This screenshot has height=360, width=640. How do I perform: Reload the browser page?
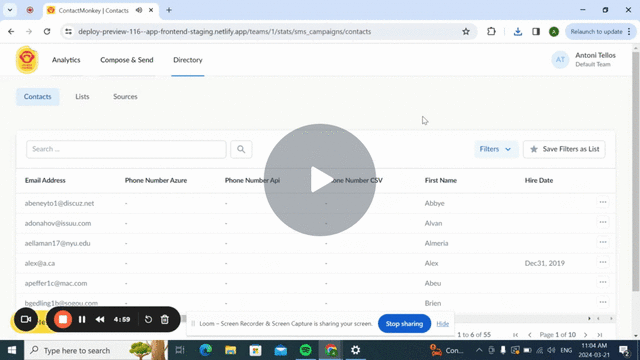coord(47,31)
